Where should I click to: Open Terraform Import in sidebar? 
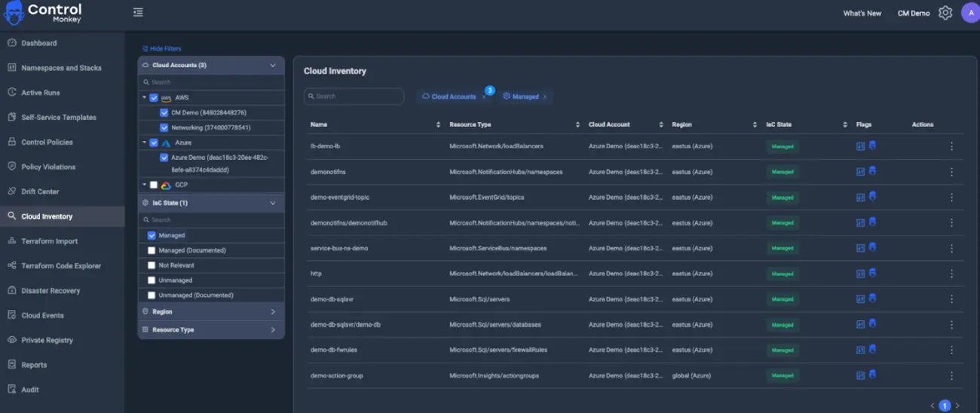click(62, 241)
